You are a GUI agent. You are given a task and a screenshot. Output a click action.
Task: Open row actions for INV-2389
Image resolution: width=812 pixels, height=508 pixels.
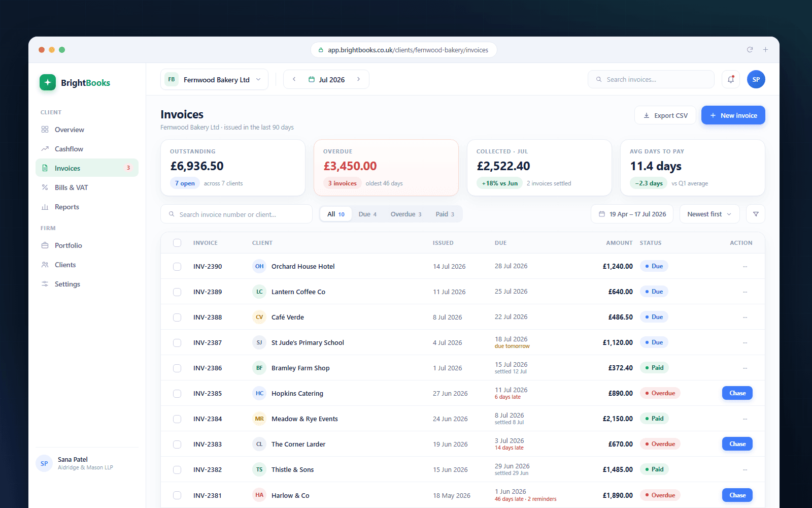tap(745, 292)
